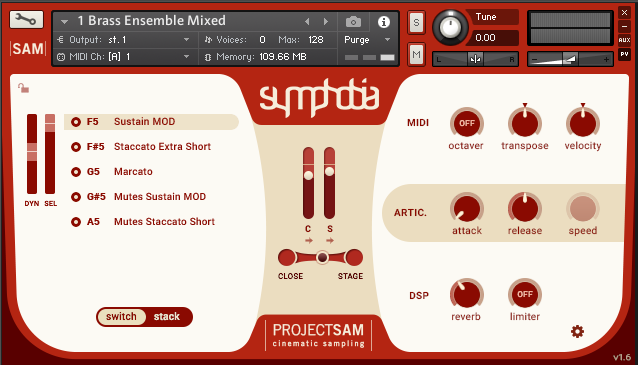Select F5 Sustain MOD articulation radio
This screenshot has height=365, width=638.
pos(76,122)
